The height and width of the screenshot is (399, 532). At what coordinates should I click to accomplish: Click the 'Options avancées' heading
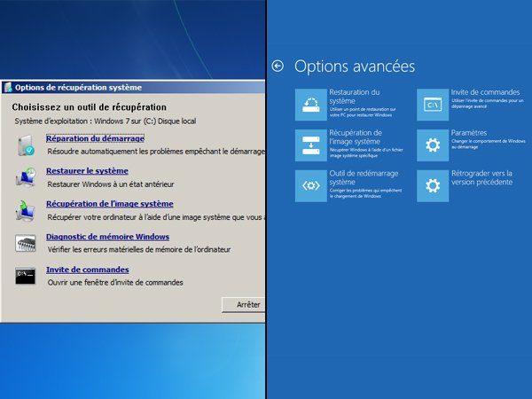pos(355,66)
